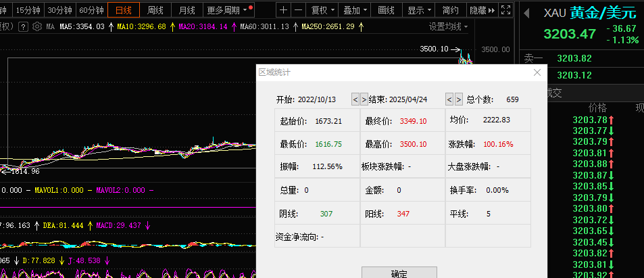The image size is (644, 278).
Task: Click the 确定 confirm button
Action: (x=399, y=273)
